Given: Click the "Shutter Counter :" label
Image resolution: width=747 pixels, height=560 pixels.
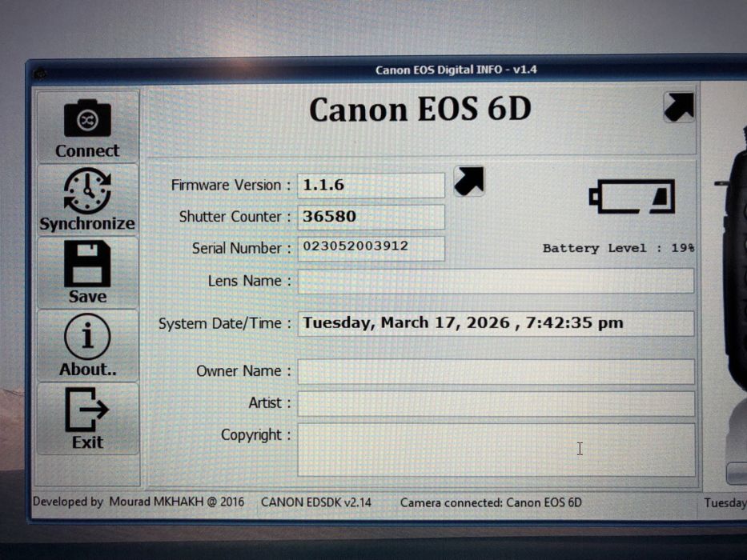Looking at the screenshot, I should coord(235,217).
